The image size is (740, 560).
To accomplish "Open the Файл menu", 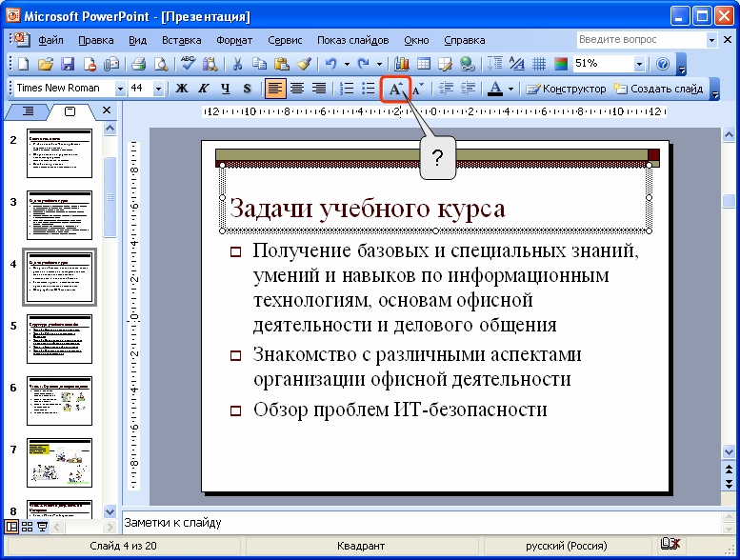I will pyautogui.click(x=50, y=40).
